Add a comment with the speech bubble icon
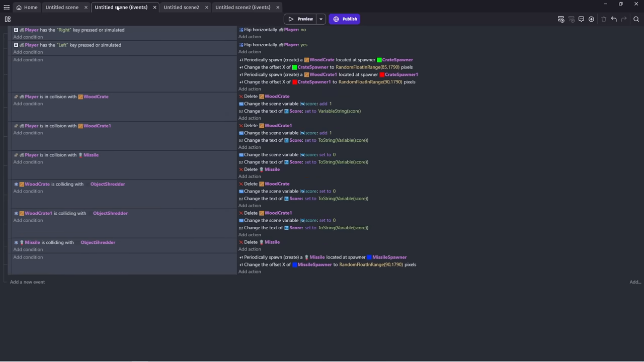The height and width of the screenshot is (362, 644). coord(581,19)
